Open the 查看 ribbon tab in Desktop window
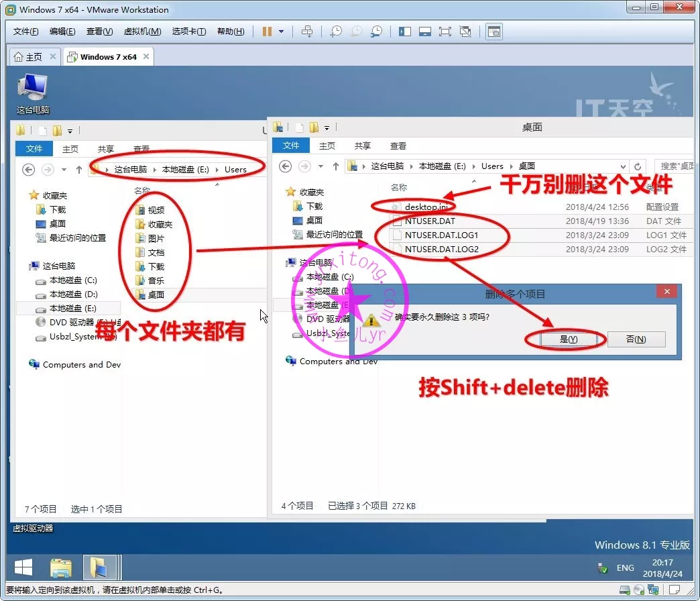The image size is (700, 601). 398,146
